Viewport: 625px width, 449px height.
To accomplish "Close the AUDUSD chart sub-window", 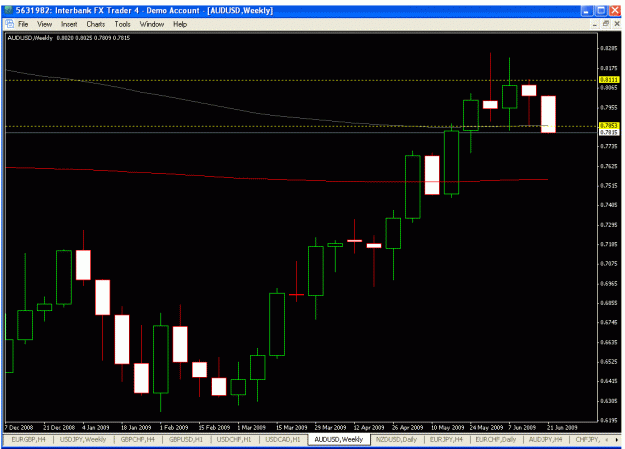I will (x=617, y=24).
